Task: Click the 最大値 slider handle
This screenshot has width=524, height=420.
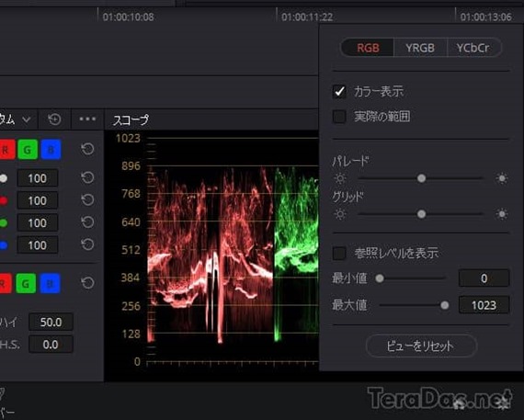Action: 444,305
